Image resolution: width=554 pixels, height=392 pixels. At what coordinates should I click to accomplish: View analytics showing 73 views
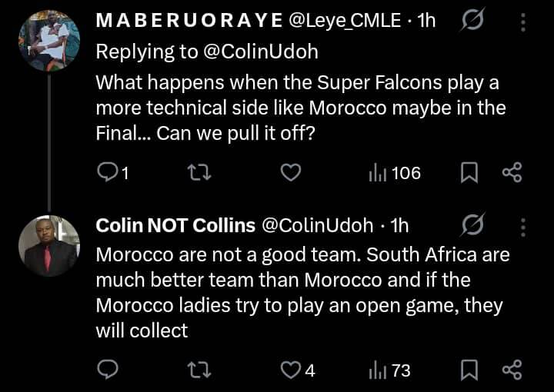tap(389, 370)
